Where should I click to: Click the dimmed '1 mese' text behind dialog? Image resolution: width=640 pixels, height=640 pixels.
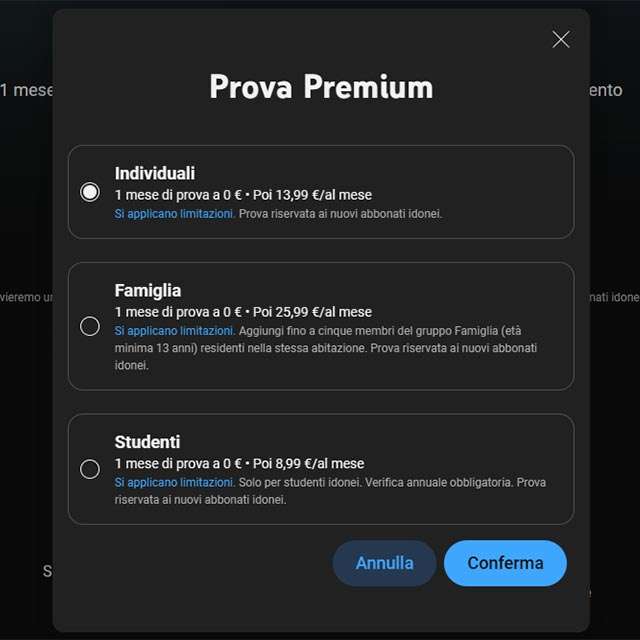pyautogui.click(x=27, y=90)
